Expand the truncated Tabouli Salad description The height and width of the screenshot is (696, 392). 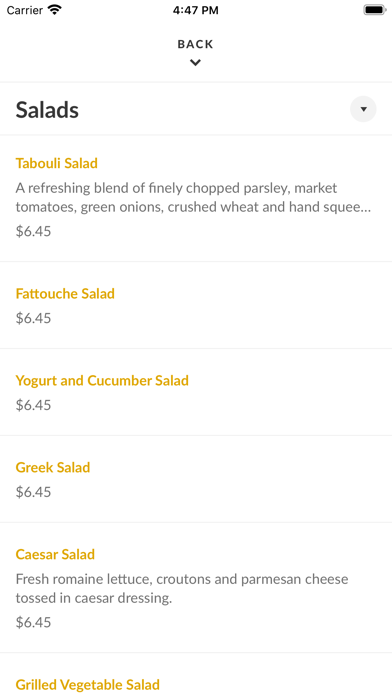194,198
